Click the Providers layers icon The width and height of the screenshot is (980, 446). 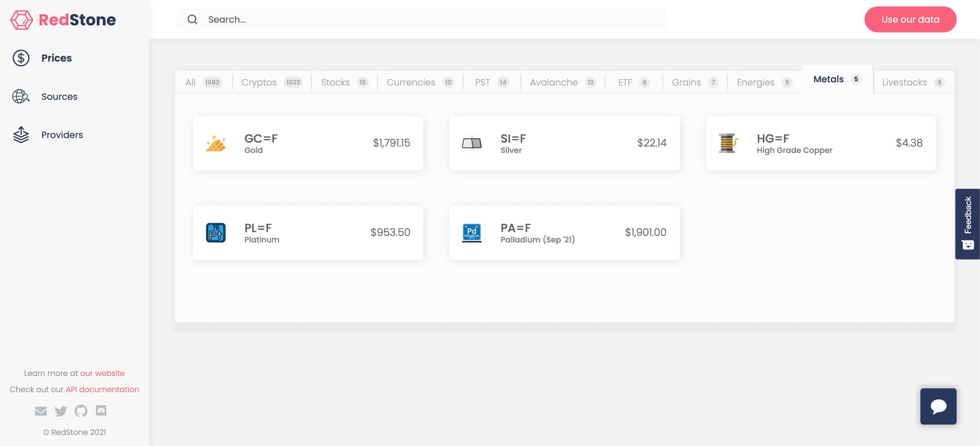pyautogui.click(x=21, y=135)
